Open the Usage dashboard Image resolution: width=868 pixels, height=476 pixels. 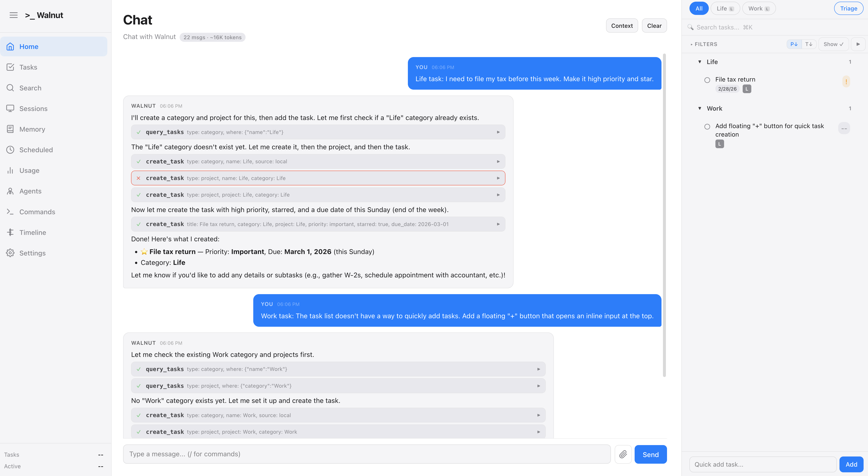[x=29, y=170]
